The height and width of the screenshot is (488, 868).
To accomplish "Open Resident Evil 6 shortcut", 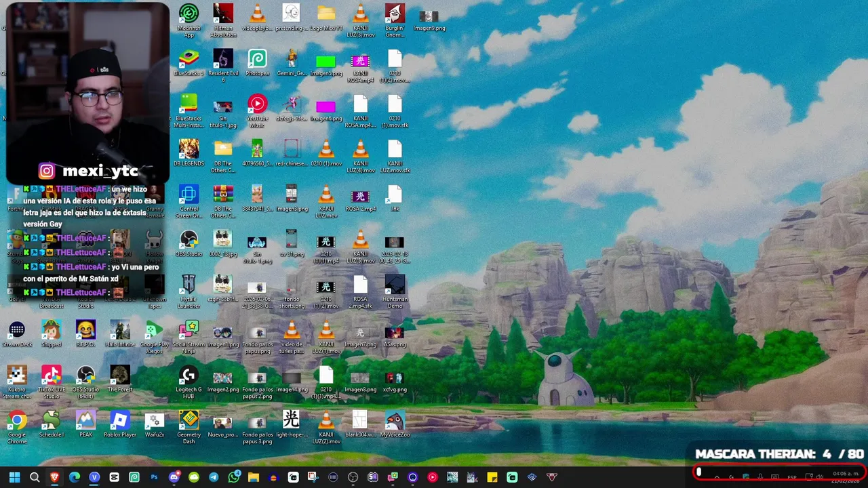I will [223, 66].
